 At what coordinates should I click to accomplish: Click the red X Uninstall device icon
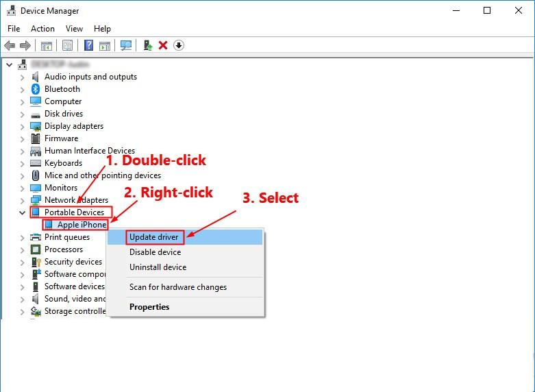[x=163, y=45]
